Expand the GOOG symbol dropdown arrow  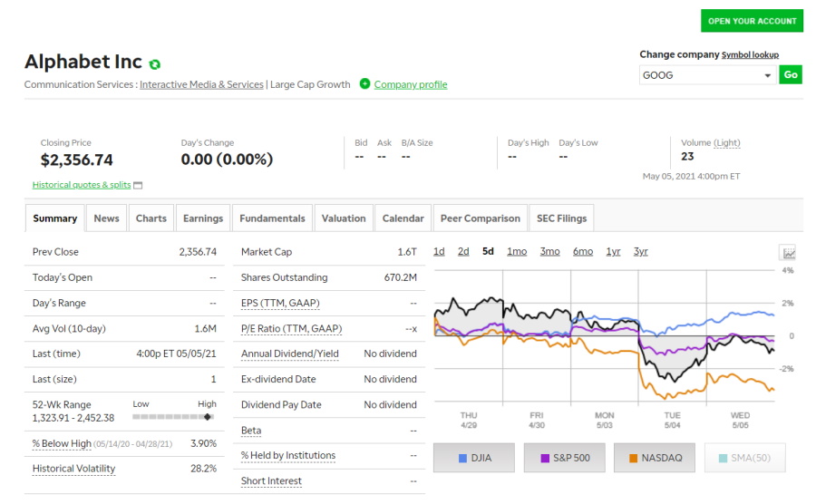pyautogui.click(x=767, y=75)
